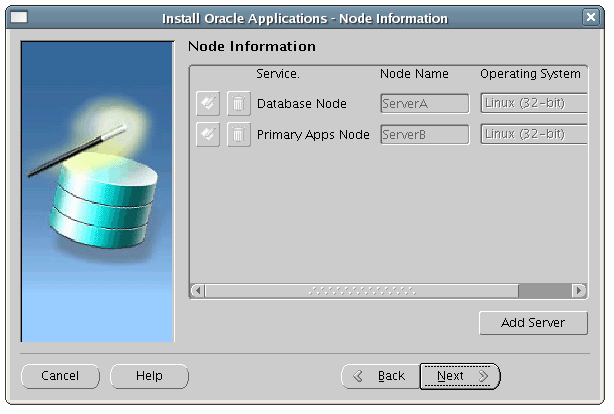Open the Help button
The image size is (614, 414).
149,376
